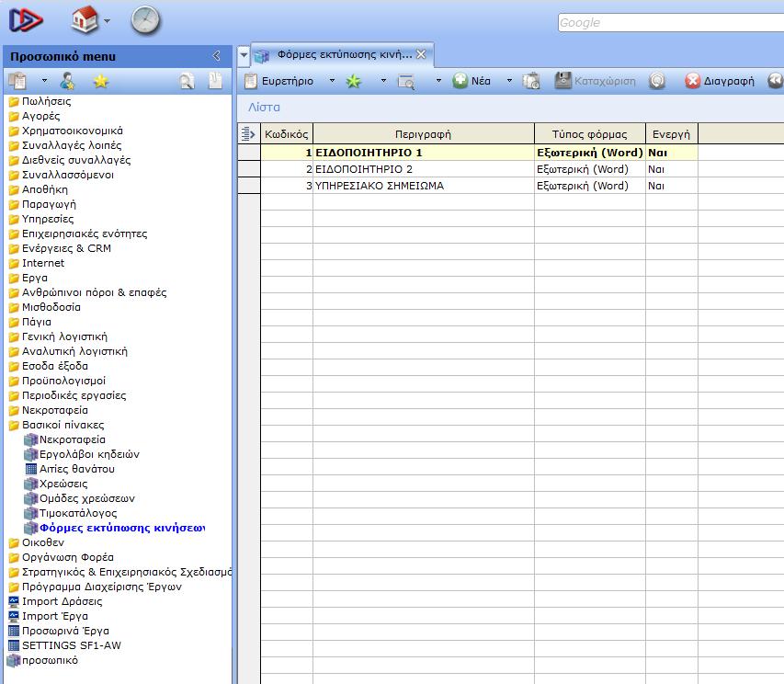The height and width of the screenshot is (684, 784).
Task: Open the Οικοθεν folder
Action: 37,542
